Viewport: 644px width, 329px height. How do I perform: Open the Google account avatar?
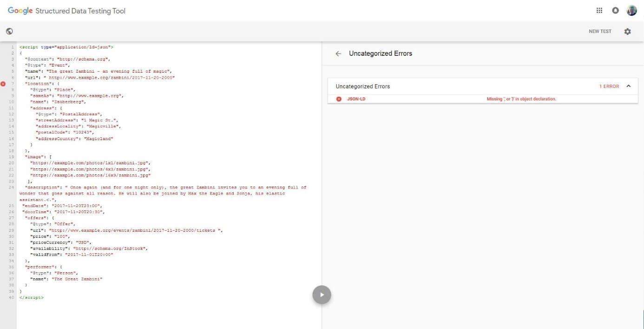click(631, 10)
